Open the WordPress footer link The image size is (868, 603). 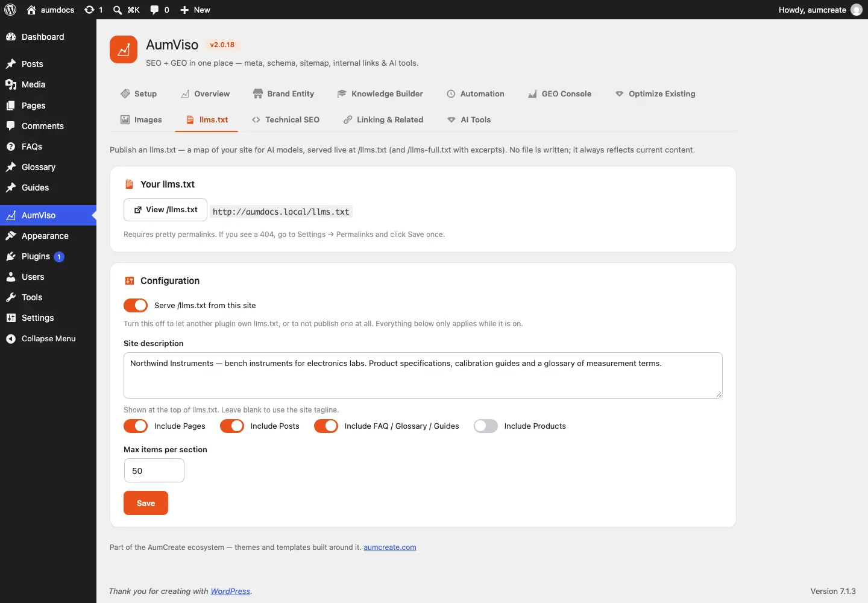(x=230, y=592)
